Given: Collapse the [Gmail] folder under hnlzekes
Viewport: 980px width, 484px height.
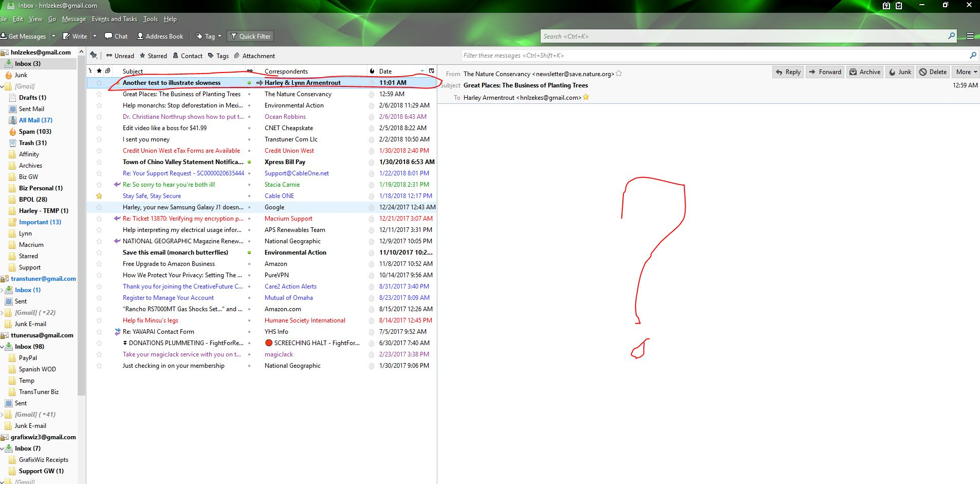Looking at the screenshot, I should click(3, 86).
